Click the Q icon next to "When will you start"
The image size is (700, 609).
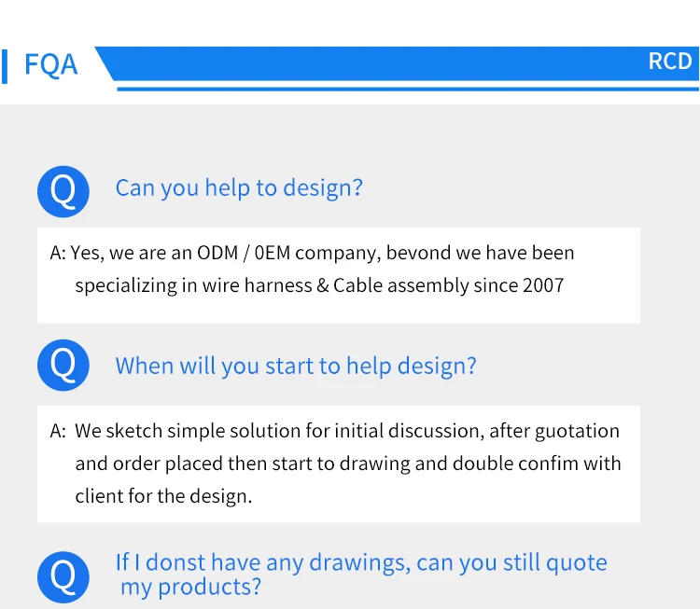pos(63,366)
